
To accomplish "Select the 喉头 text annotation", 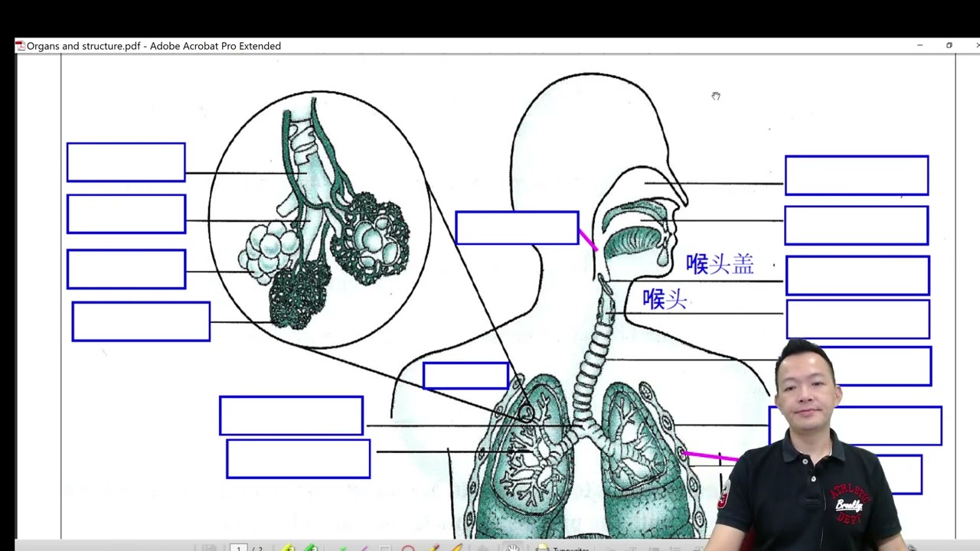I will pyautogui.click(x=665, y=299).
